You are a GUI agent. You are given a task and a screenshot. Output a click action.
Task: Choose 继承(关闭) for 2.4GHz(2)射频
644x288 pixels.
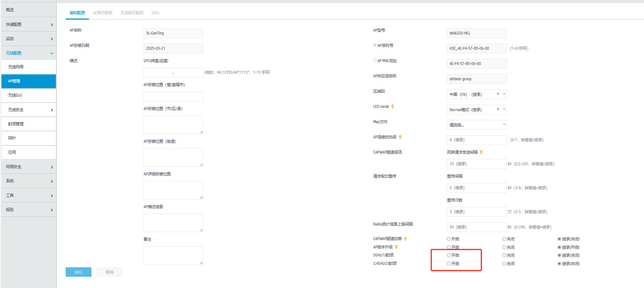click(559, 264)
